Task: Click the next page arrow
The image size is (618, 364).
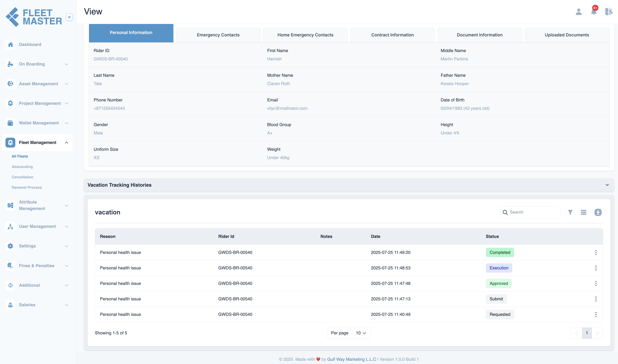Action: (597, 333)
